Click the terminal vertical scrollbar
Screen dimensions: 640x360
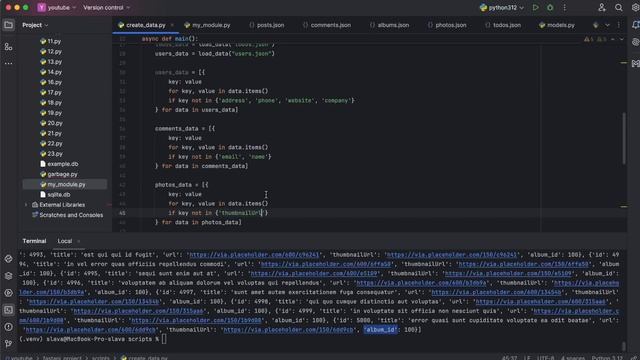click(x=624, y=346)
